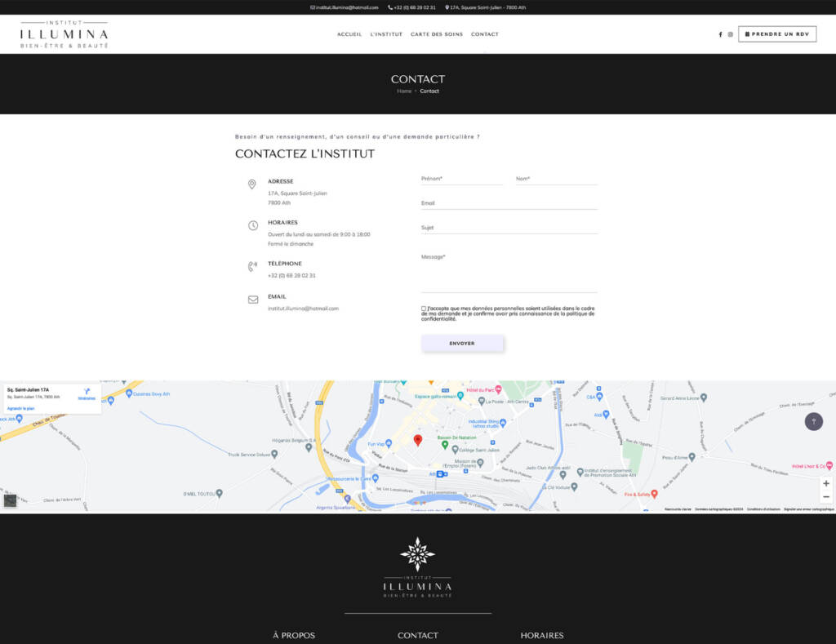Switch map to satellite view thumbnail

(10, 500)
